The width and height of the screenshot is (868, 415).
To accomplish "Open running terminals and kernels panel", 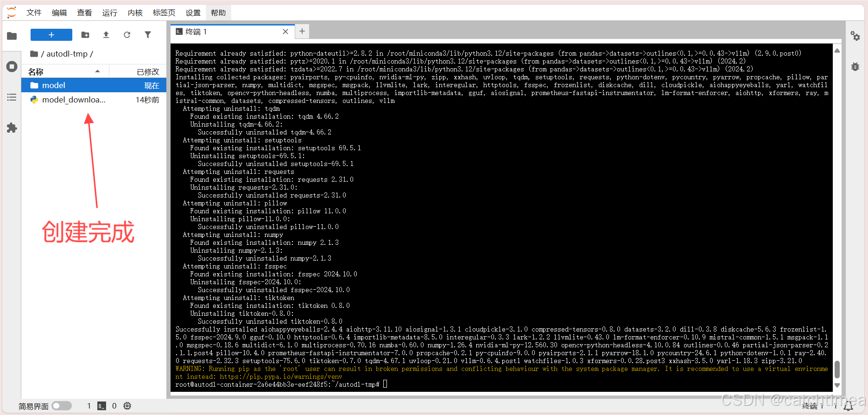I will point(12,66).
